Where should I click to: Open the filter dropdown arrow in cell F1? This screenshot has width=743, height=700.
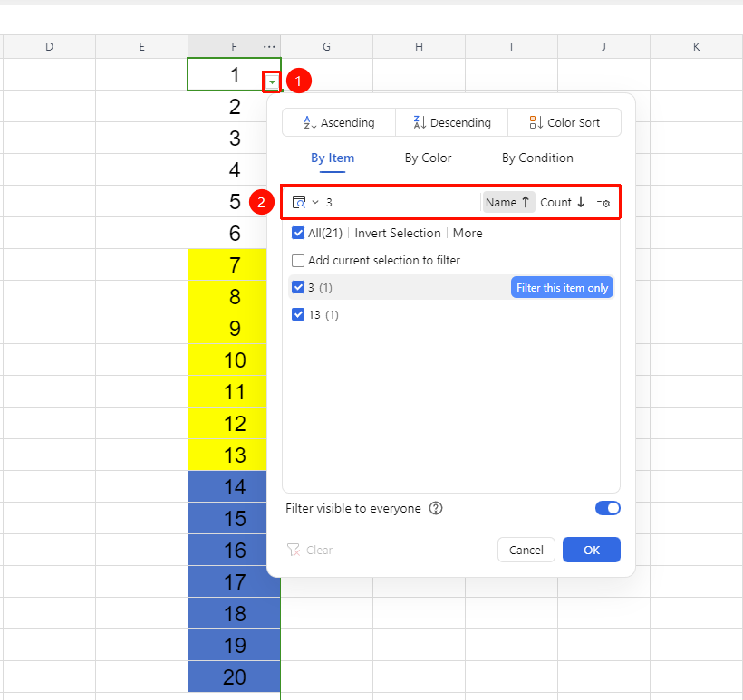point(272,82)
